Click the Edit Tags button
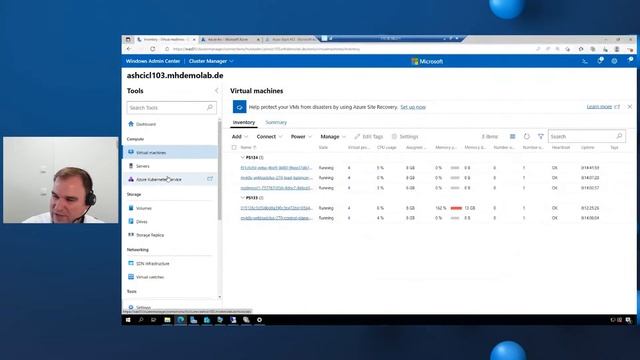The image size is (640, 360). 369,136
